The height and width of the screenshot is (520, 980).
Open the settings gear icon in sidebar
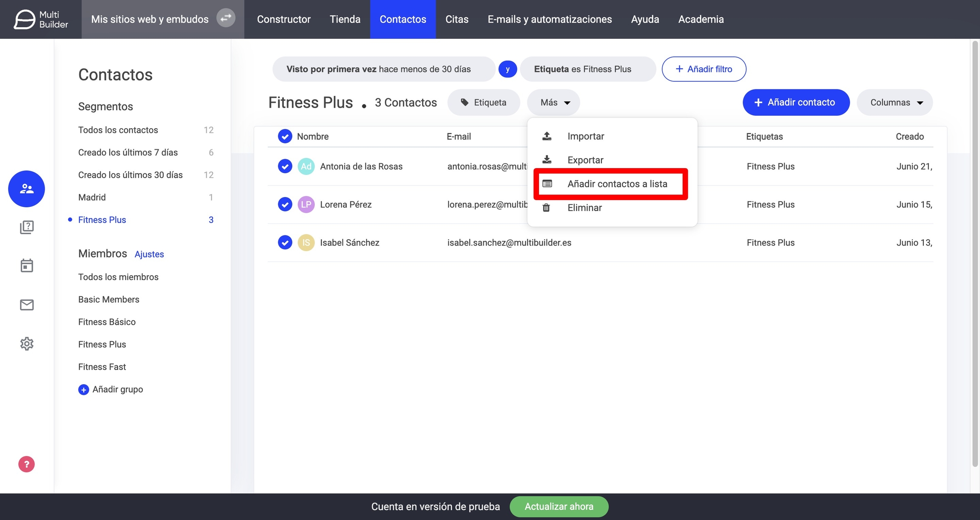point(27,343)
